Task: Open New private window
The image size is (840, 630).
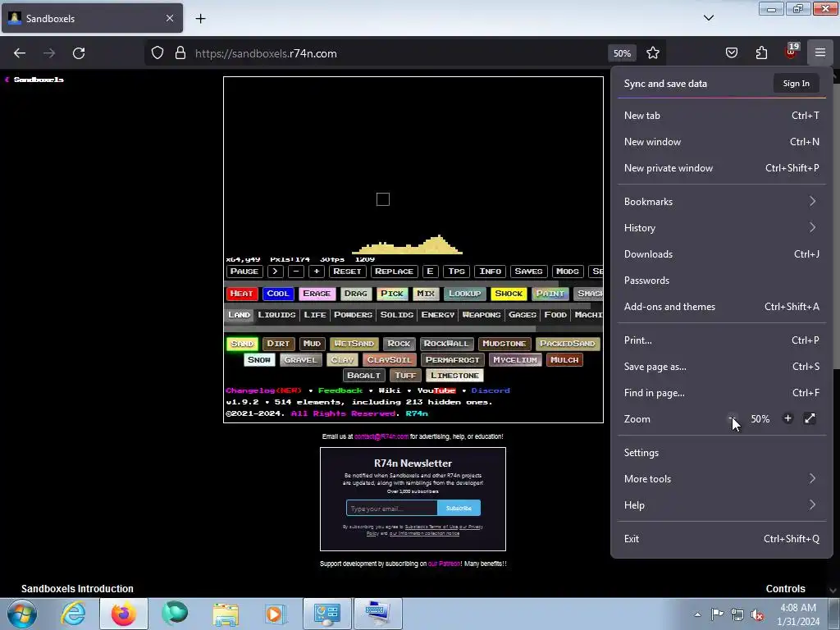Action: [722, 167]
